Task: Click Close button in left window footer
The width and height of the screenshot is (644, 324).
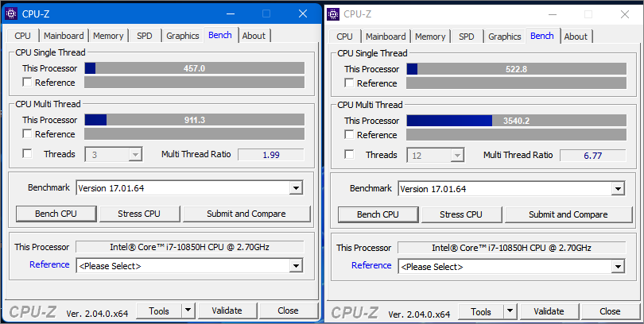Action: (x=289, y=310)
